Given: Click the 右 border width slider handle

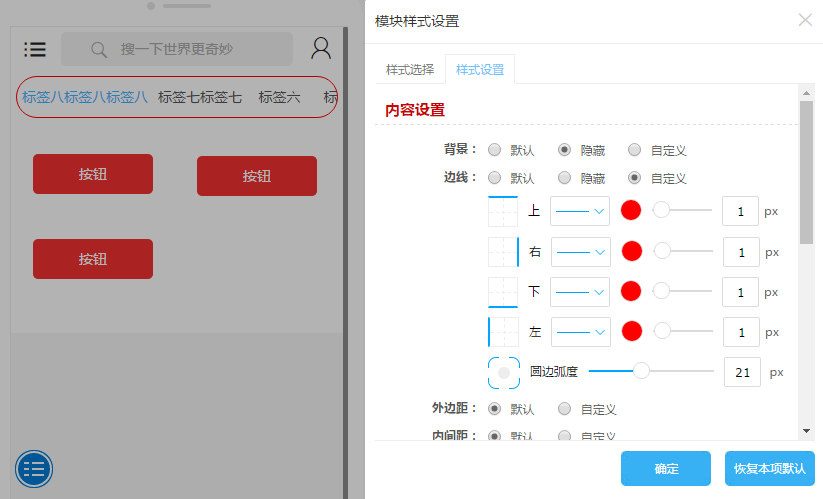Looking at the screenshot, I should pyautogui.click(x=662, y=251).
